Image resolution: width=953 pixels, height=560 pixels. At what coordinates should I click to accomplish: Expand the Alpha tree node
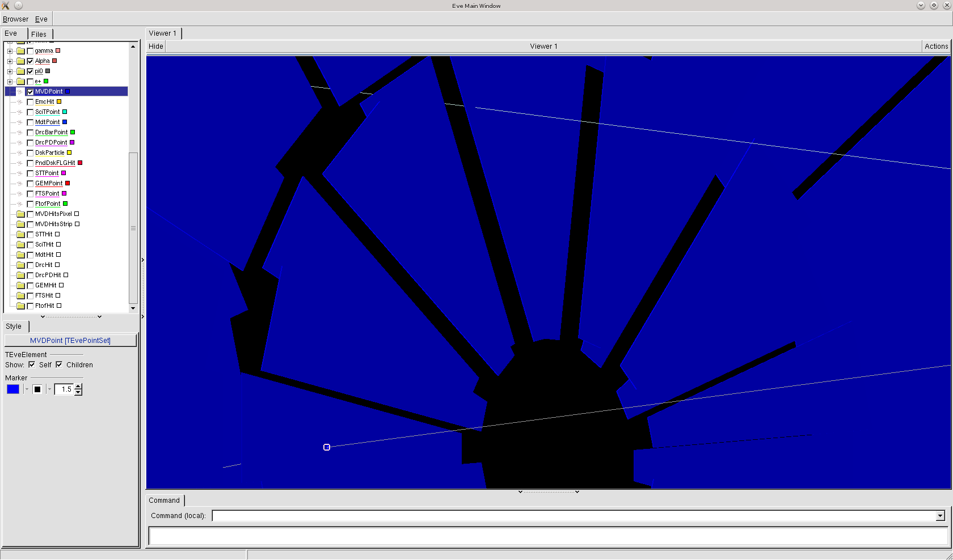(10, 61)
